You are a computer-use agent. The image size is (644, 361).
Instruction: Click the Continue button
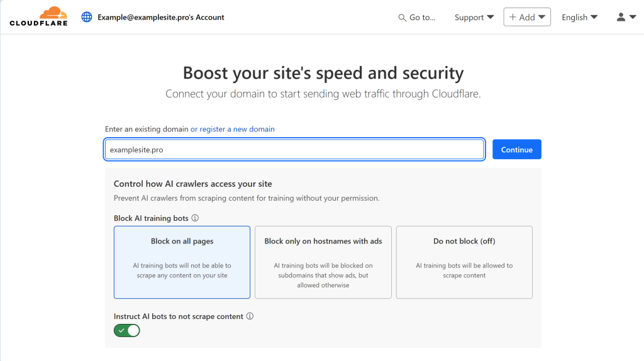tap(517, 150)
